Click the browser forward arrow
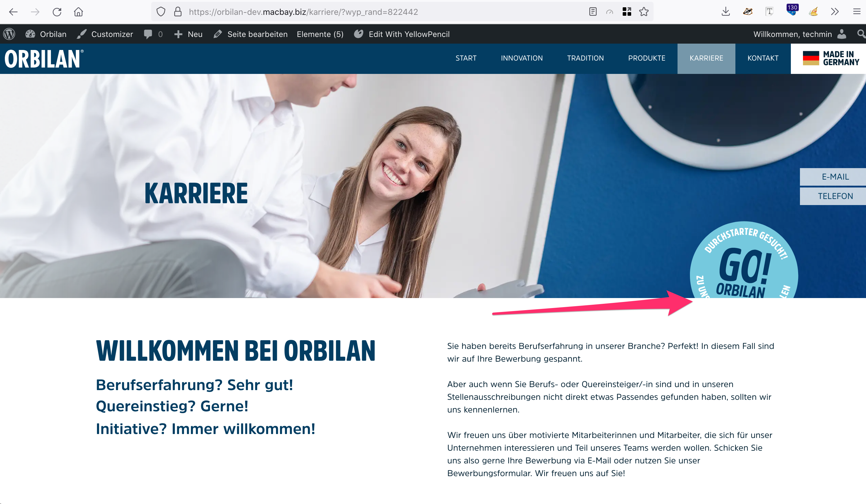866x504 pixels. coord(35,12)
